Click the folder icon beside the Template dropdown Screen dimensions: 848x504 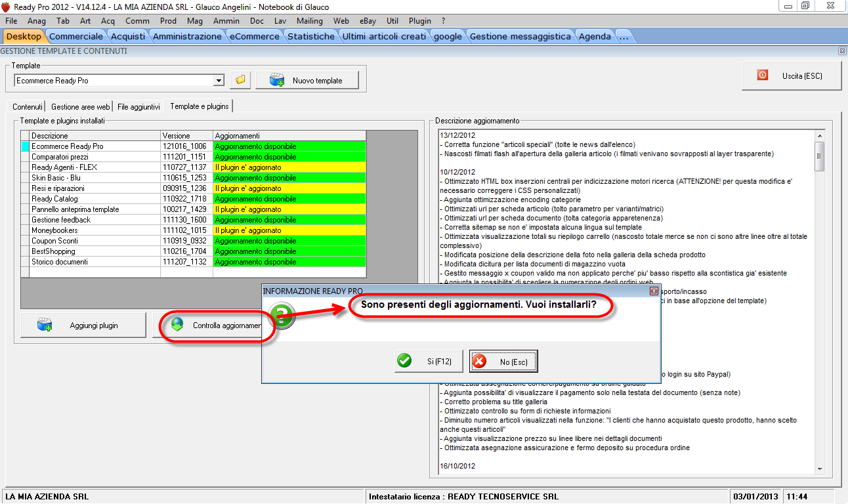tap(240, 80)
